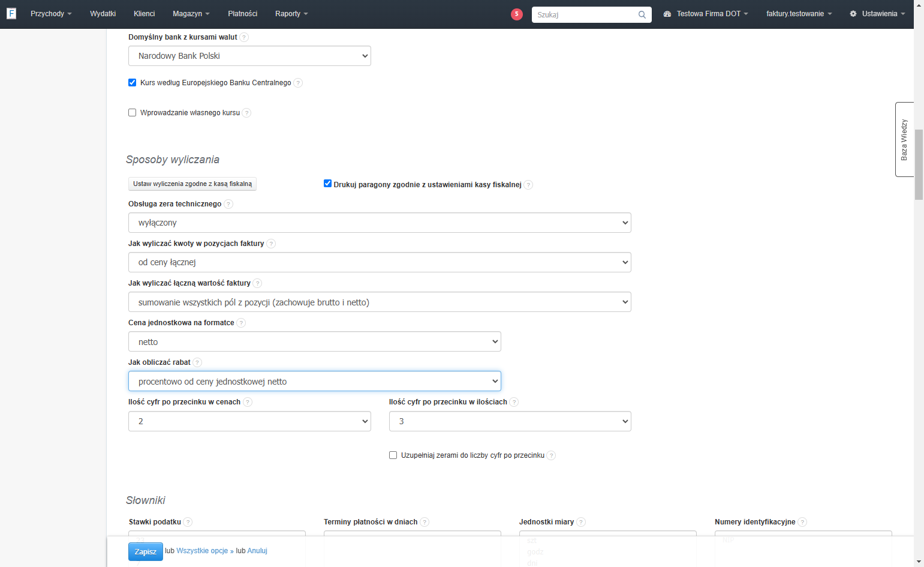Click the Anuluj link
924x567 pixels.
(x=257, y=551)
